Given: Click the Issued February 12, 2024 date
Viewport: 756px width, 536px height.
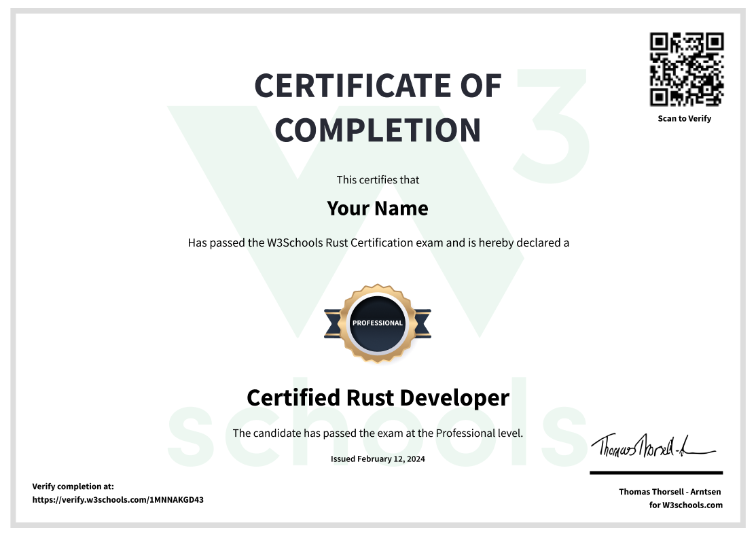Looking at the screenshot, I should tap(378, 459).
